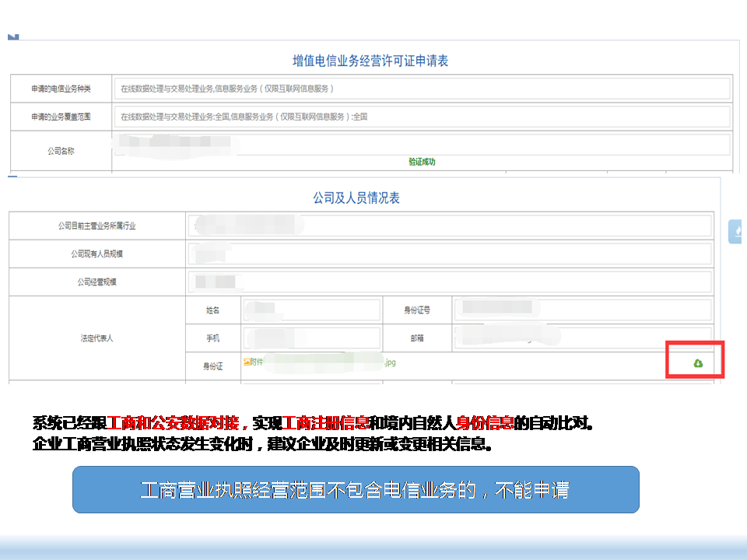
Task: Click the 申请的电信业务种类 input field
Action: (x=421, y=89)
